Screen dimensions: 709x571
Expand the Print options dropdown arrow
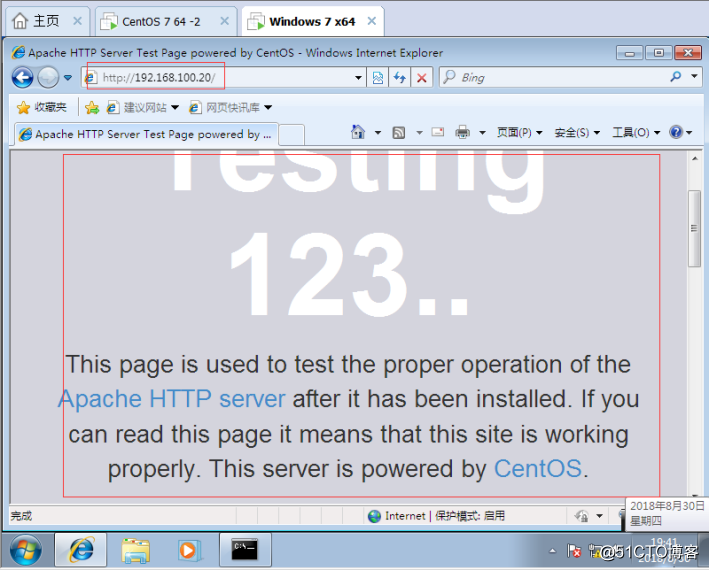(x=482, y=132)
